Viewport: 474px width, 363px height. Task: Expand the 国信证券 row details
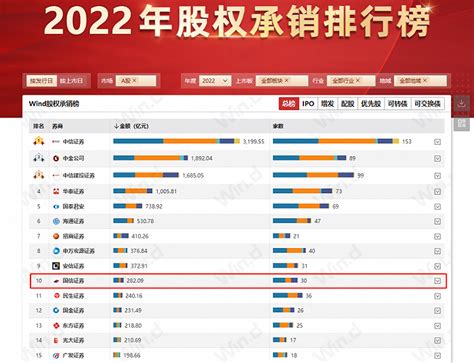coord(437,281)
